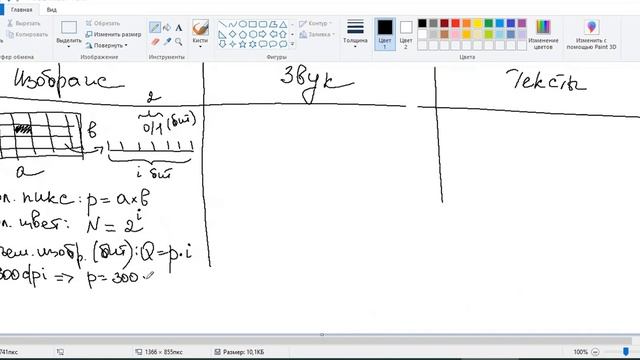Select the Eraser tool
Image resolution: width=640 pixels, height=360 pixels.
pos(155,42)
